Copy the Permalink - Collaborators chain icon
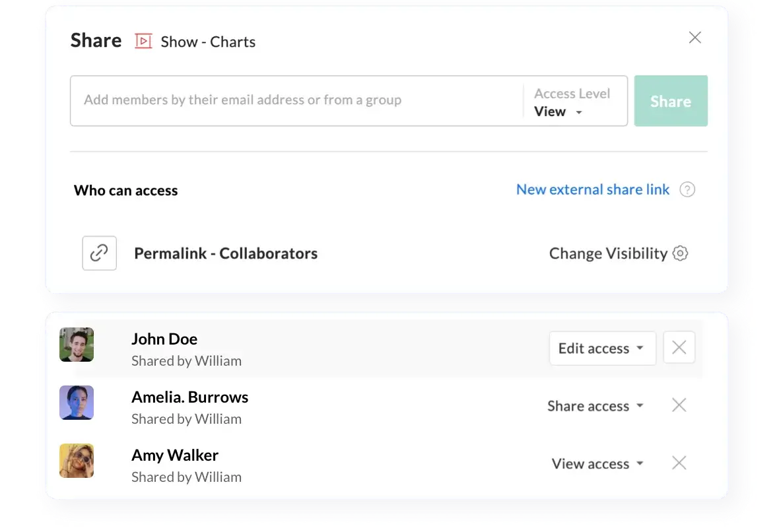775x532 pixels. pos(99,253)
